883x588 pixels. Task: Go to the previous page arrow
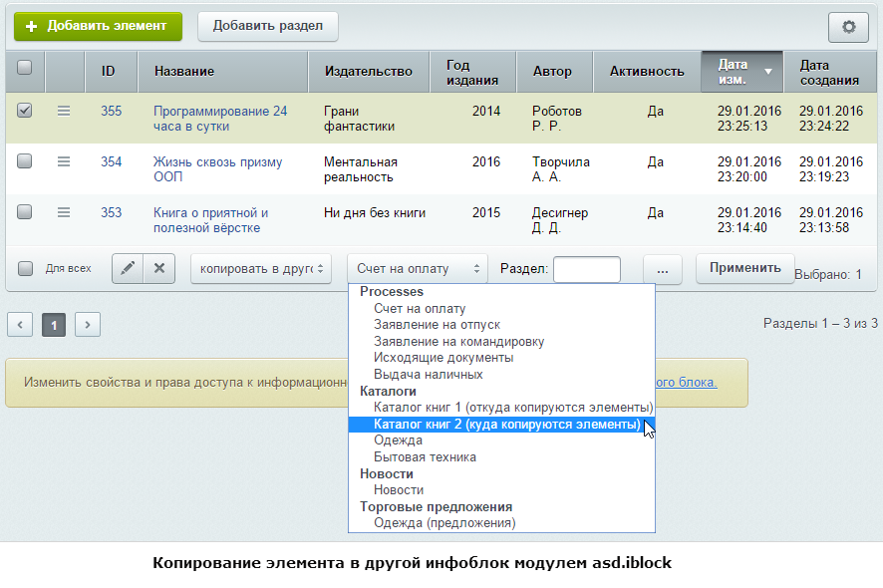point(21,324)
